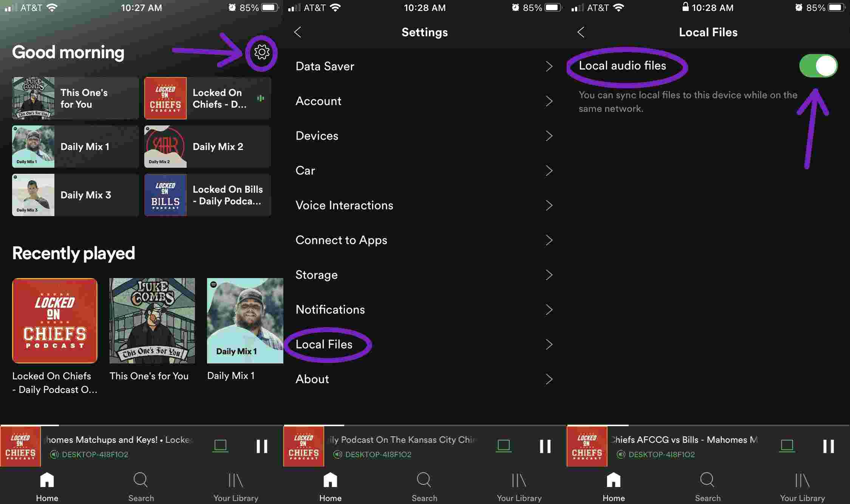Expand Voice Interactions chevron
The image size is (850, 504).
tap(549, 206)
